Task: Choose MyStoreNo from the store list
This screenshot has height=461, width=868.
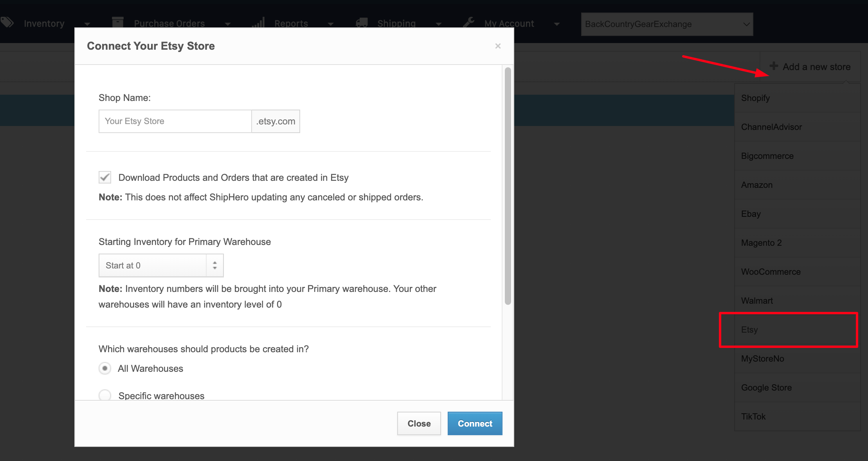Action: pos(797,358)
